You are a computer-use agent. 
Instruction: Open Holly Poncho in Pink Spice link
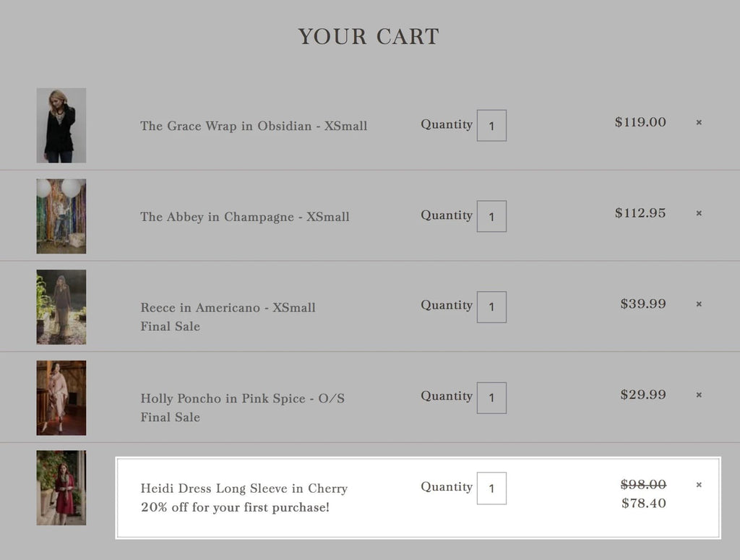click(242, 399)
